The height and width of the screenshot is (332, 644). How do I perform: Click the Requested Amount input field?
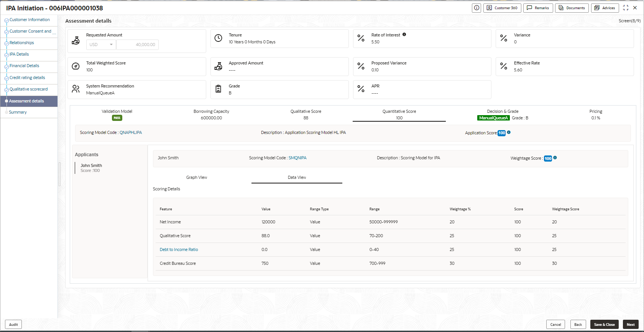point(138,45)
